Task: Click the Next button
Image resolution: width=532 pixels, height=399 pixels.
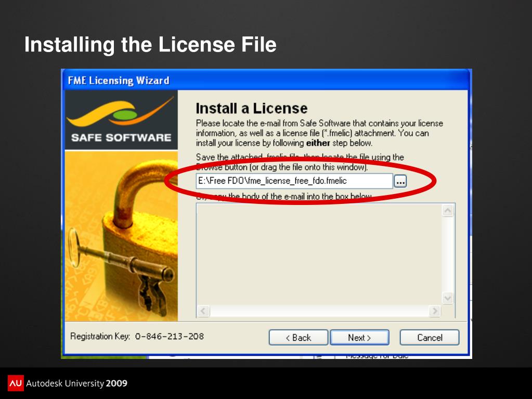Action: 360,338
